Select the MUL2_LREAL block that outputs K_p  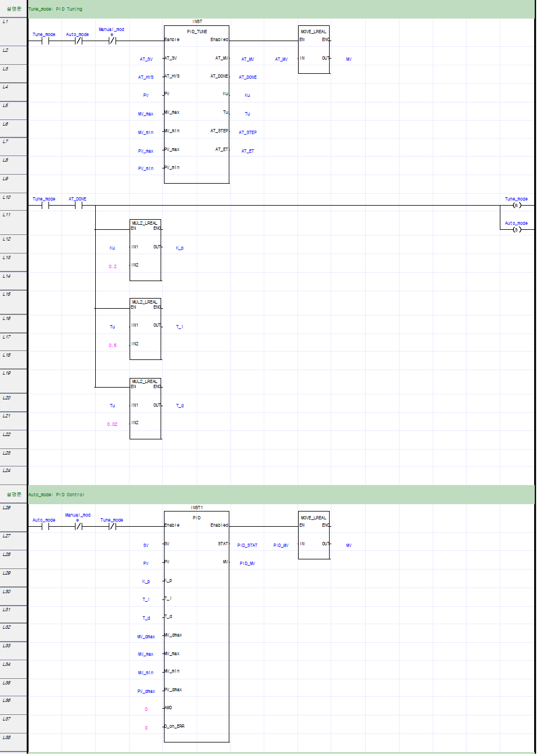145,248
